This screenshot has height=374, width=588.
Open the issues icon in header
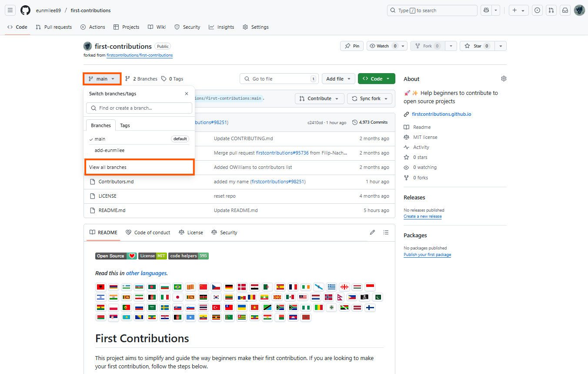tap(538, 10)
